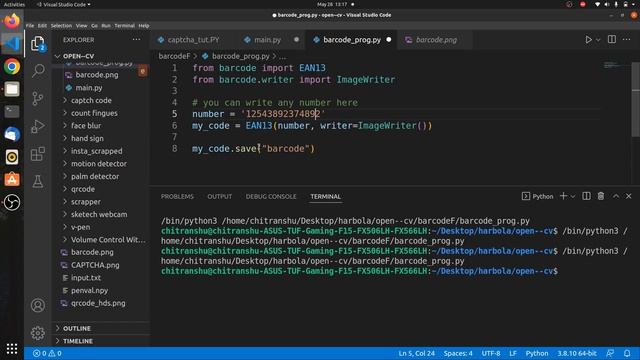Switch to OUTPUT panel tab

point(220,196)
